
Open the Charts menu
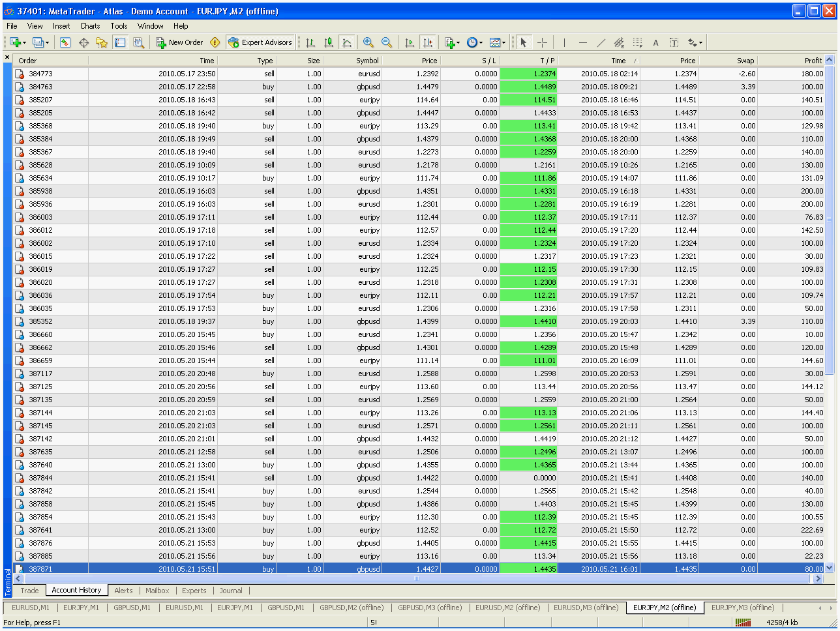(90, 26)
